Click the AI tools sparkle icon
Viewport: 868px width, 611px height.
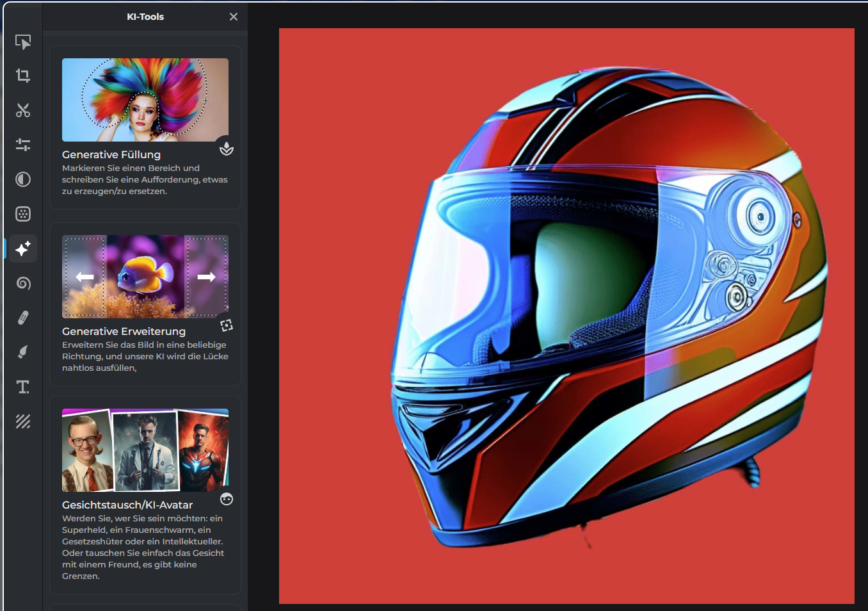[x=23, y=248]
